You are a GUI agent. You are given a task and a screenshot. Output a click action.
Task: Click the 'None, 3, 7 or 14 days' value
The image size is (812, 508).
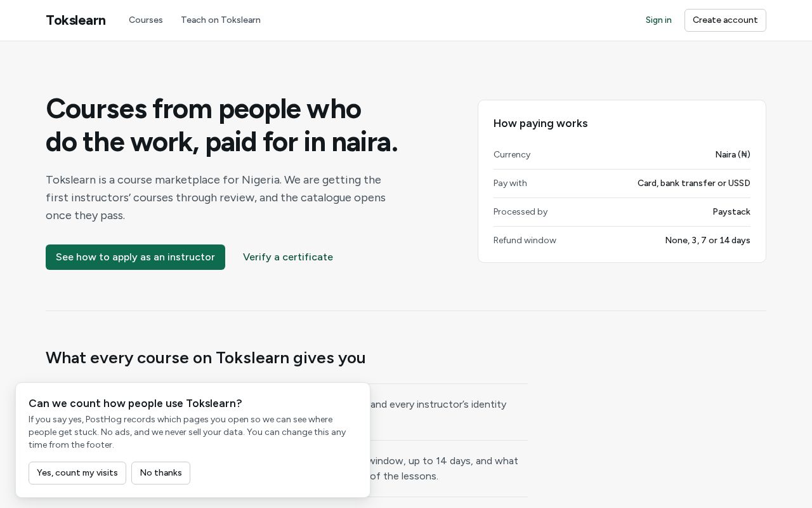[x=708, y=241]
